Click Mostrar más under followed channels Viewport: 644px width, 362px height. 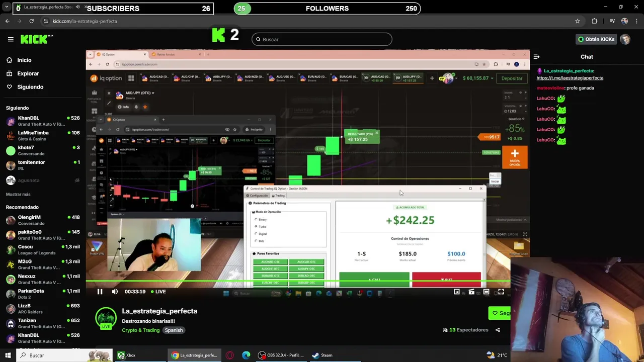[x=18, y=194]
